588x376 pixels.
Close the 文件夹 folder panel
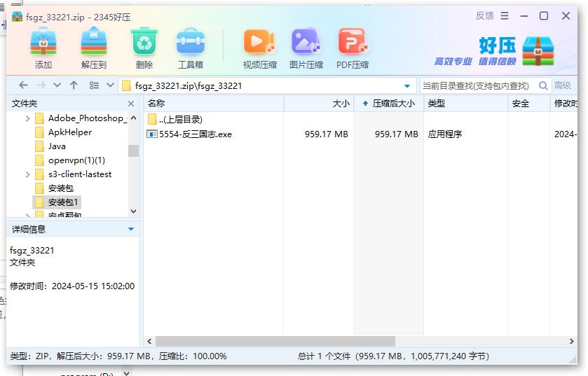[x=131, y=104]
